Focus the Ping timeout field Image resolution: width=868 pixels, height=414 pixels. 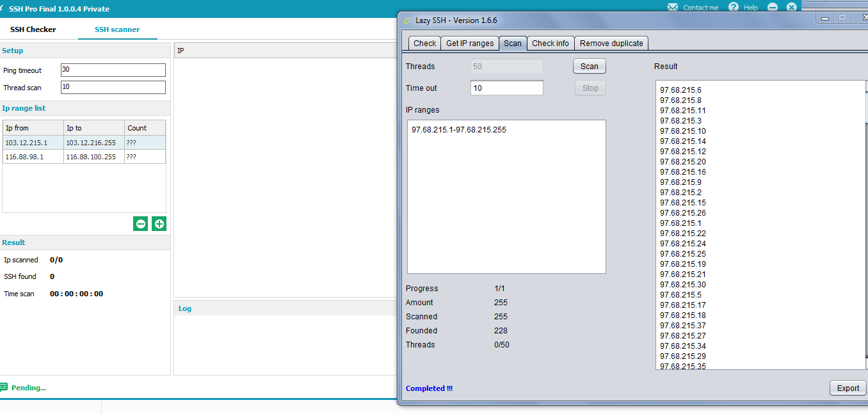113,70
